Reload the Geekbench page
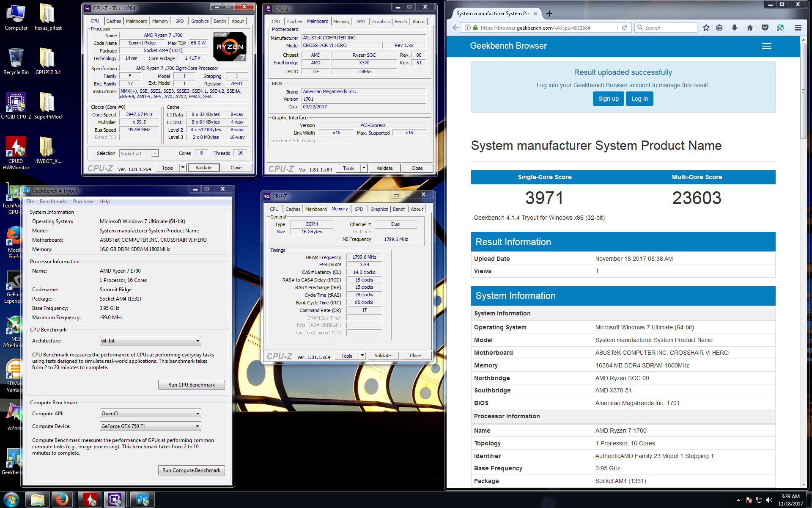812x508 pixels. tap(624, 28)
